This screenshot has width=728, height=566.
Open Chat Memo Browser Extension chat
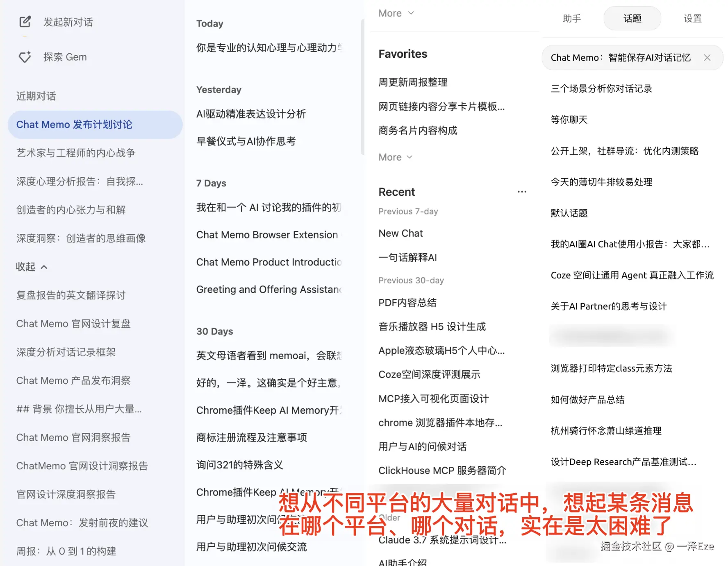click(269, 235)
